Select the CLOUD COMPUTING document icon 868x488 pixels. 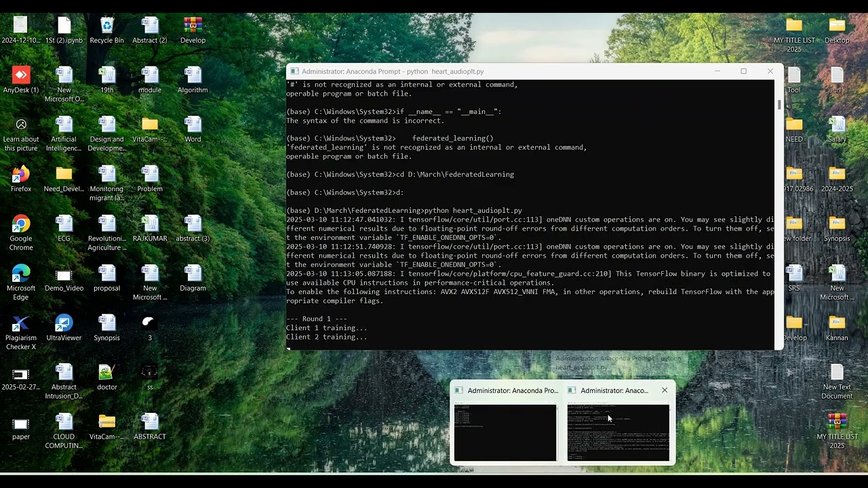pyautogui.click(x=64, y=431)
